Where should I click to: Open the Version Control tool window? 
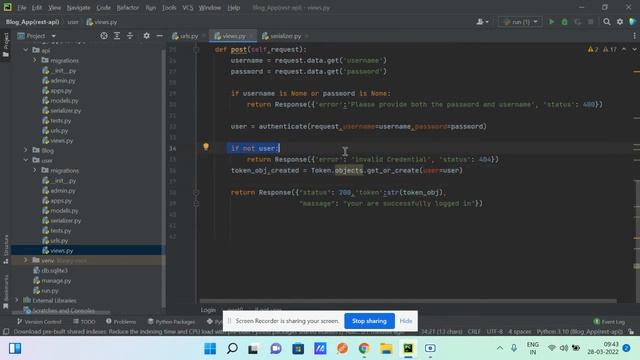pos(39,322)
